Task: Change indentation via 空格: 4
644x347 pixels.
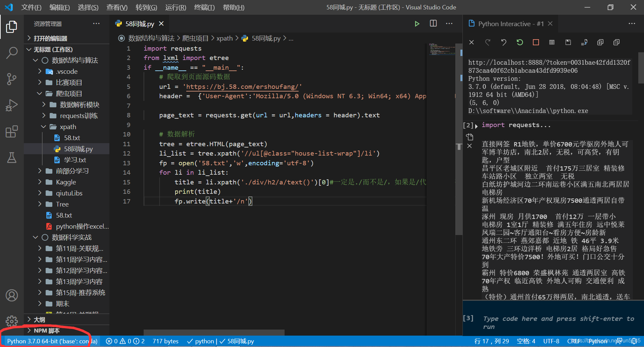Action: tap(526, 341)
